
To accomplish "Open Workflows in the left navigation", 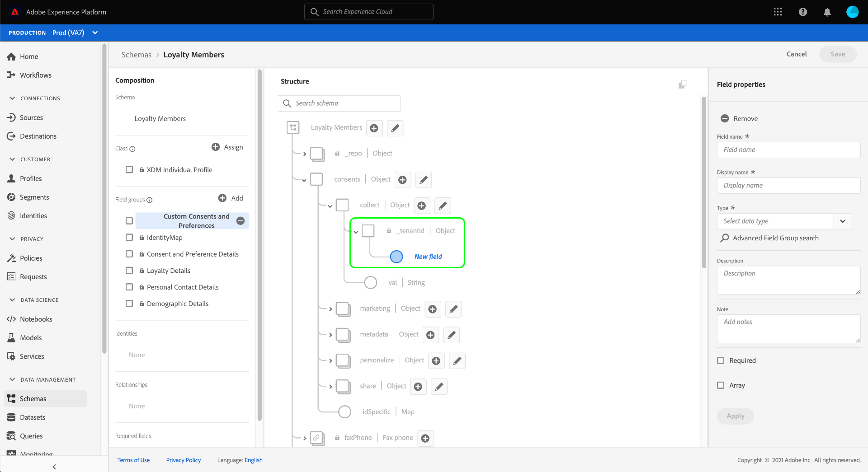I will point(29,75).
